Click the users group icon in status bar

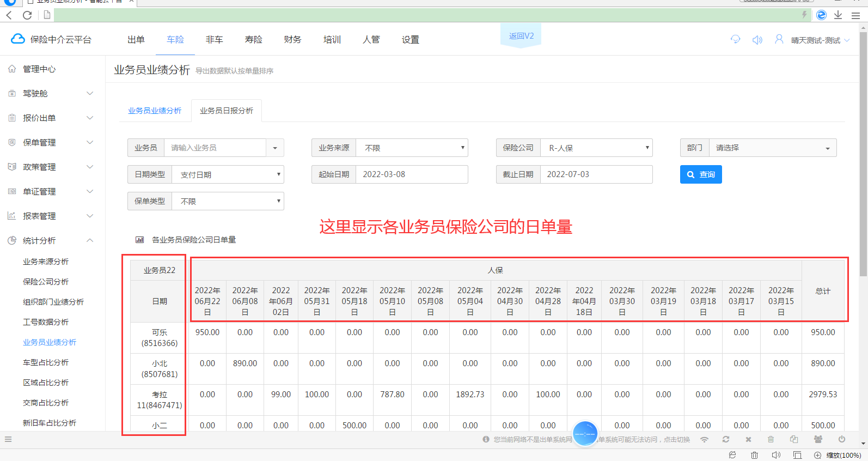pos(818,439)
